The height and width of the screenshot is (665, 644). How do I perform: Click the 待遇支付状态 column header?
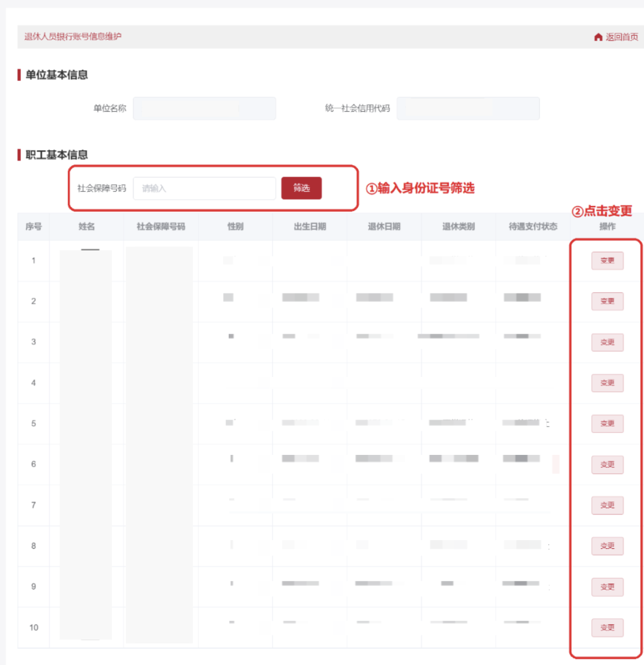point(533,227)
